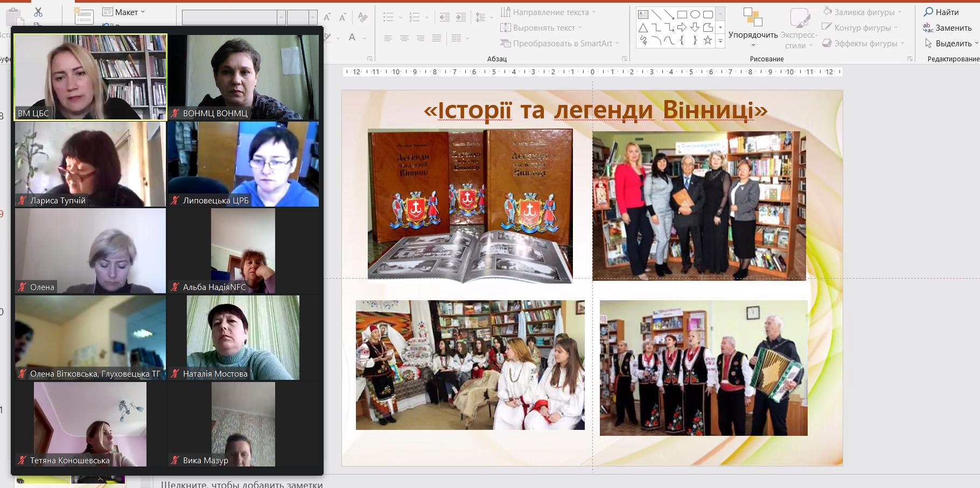Open the font name combo box arrow
Viewport: 980px width, 488px height.
[x=281, y=18]
